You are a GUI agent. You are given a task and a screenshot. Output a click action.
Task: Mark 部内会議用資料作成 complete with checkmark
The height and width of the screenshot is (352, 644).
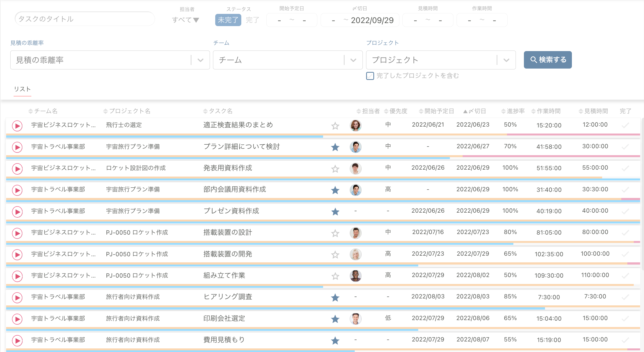click(x=625, y=190)
